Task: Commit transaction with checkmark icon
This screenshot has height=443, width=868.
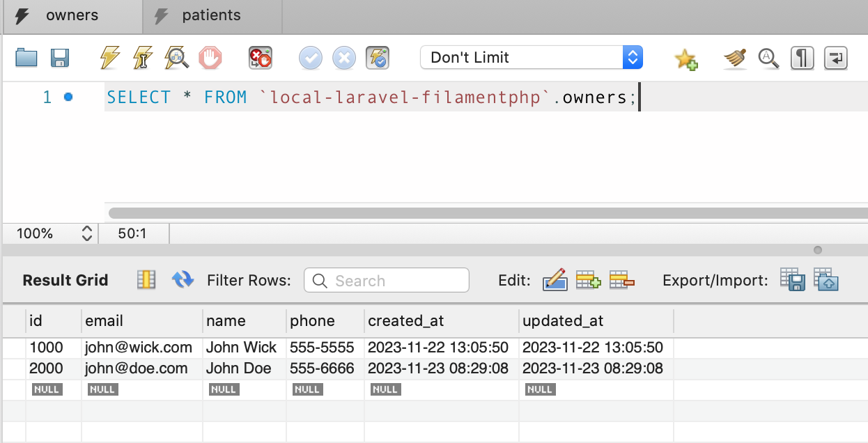Action: pos(311,58)
